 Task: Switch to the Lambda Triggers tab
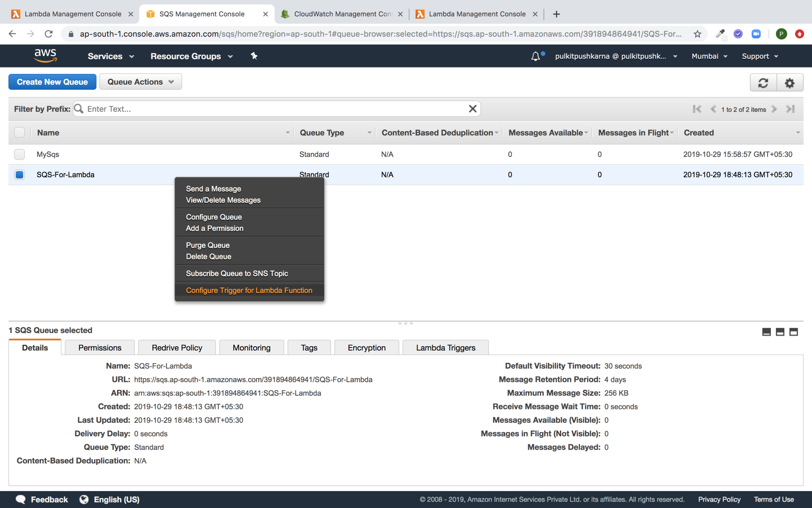(x=445, y=348)
